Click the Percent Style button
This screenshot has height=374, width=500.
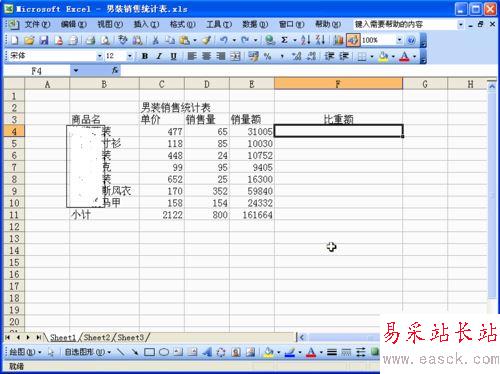click(268, 56)
